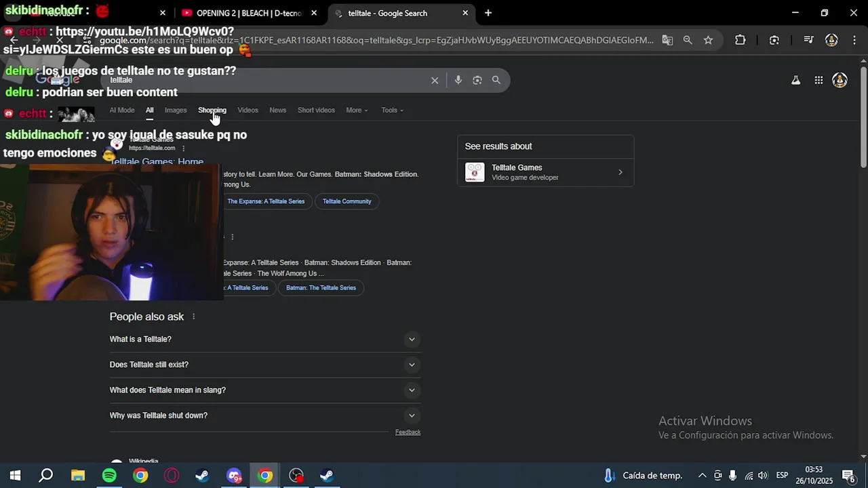The image size is (868, 488).
Task: Switch to the Videos tab
Action: pyautogui.click(x=248, y=110)
